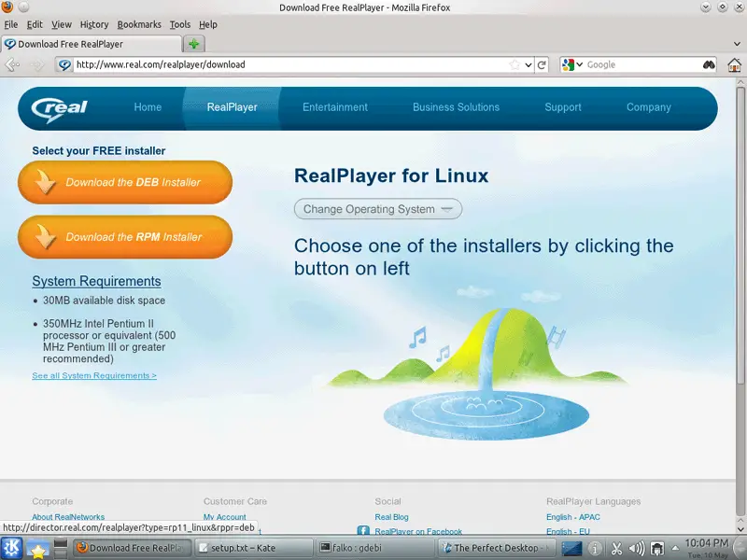Open the Entertainment navigation item
This screenshot has height=560, width=747.
(x=335, y=107)
